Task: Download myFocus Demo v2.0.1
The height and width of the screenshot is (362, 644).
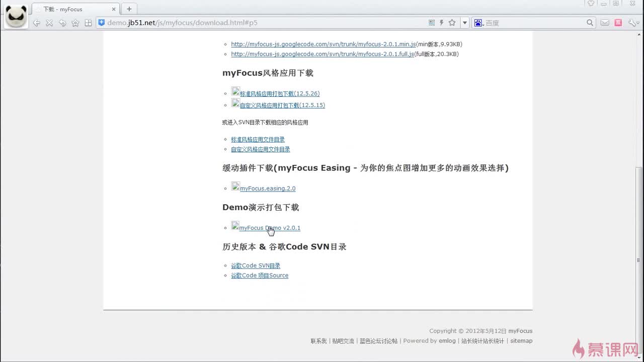Action: 270,228
